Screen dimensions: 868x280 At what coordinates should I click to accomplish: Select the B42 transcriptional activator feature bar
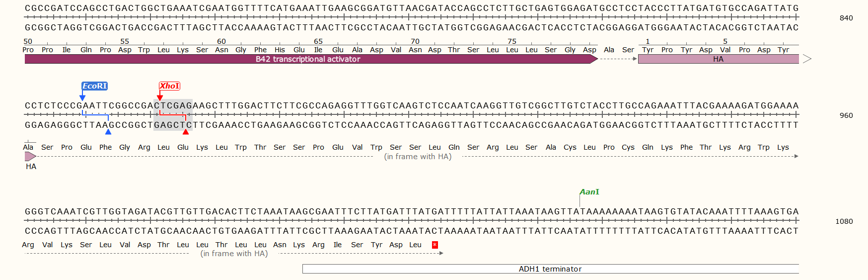(x=308, y=59)
